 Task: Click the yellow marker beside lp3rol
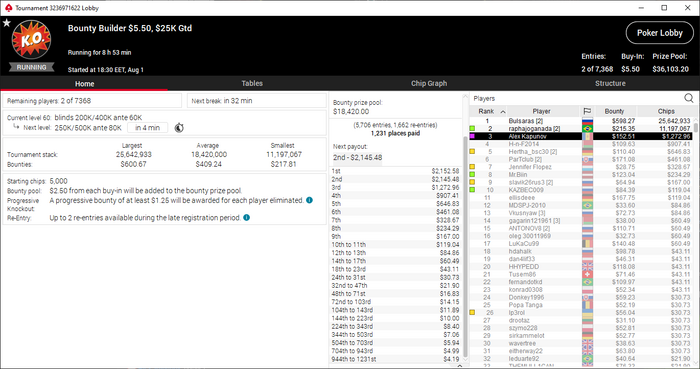click(472, 312)
